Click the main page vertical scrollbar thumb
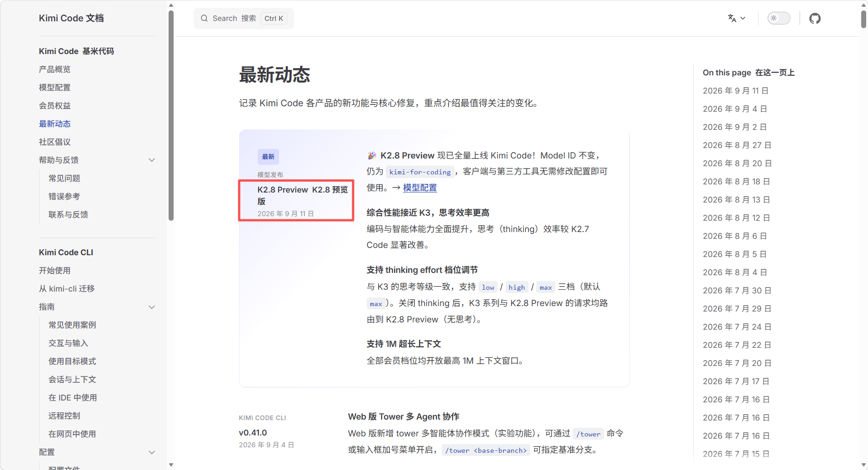The image size is (868, 470). pos(863,19)
